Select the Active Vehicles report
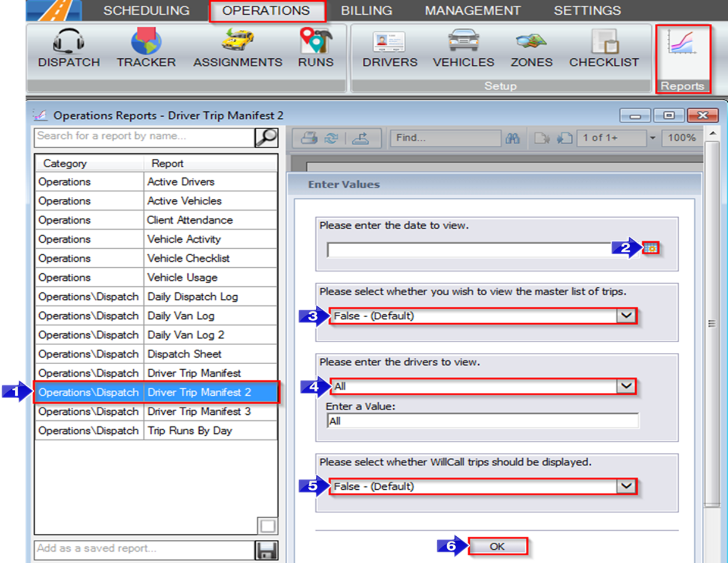728x563 pixels. coord(156,201)
